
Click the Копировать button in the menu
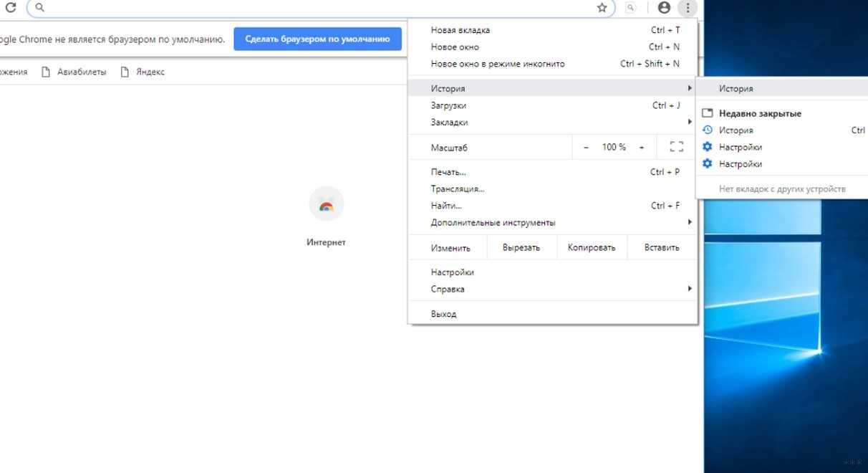(592, 248)
